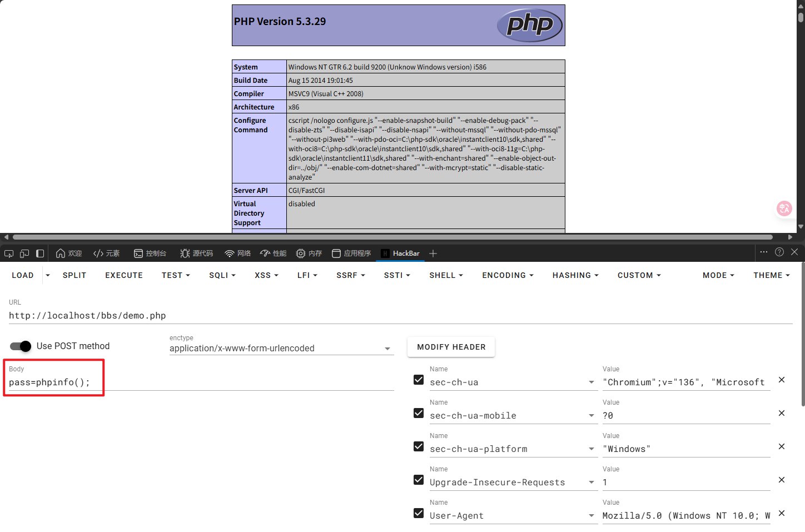Click the pink translate floating icon
Image resolution: width=805 pixels, height=532 pixels.
(x=784, y=208)
